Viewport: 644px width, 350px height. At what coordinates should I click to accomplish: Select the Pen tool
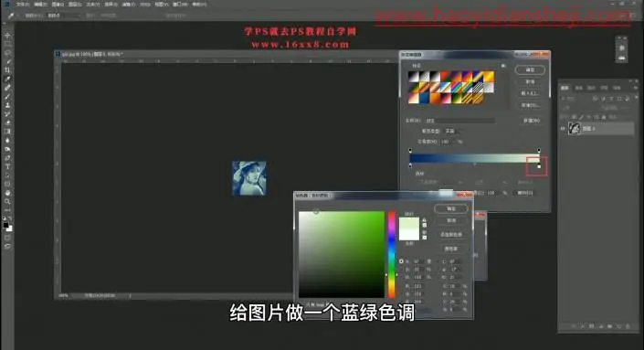point(7,158)
